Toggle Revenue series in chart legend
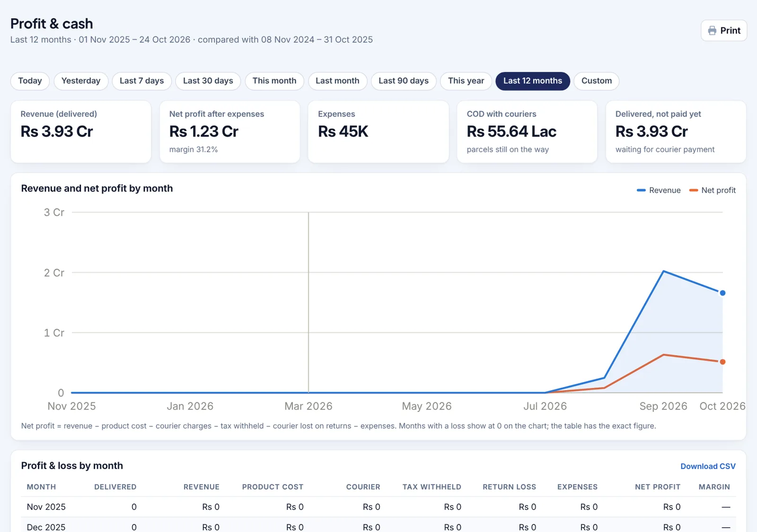The height and width of the screenshot is (532, 757). click(x=659, y=190)
